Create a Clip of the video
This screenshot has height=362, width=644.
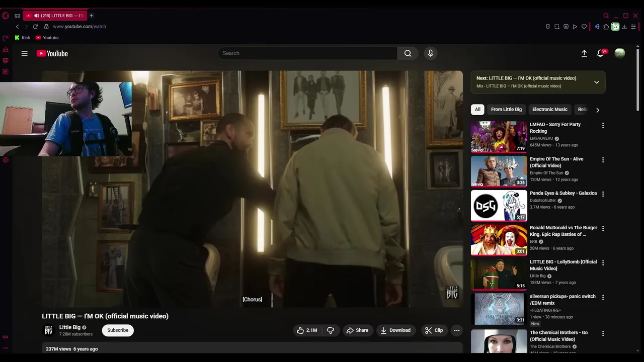coord(434,330)
